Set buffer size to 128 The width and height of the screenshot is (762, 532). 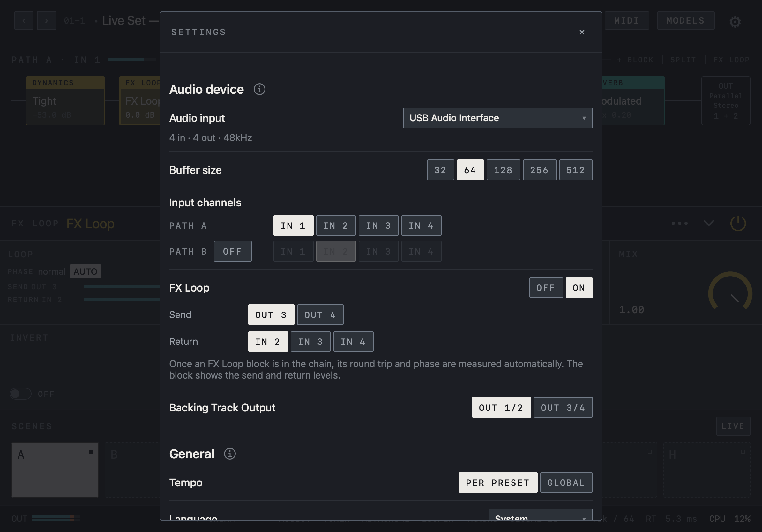[x=503, y=170]
